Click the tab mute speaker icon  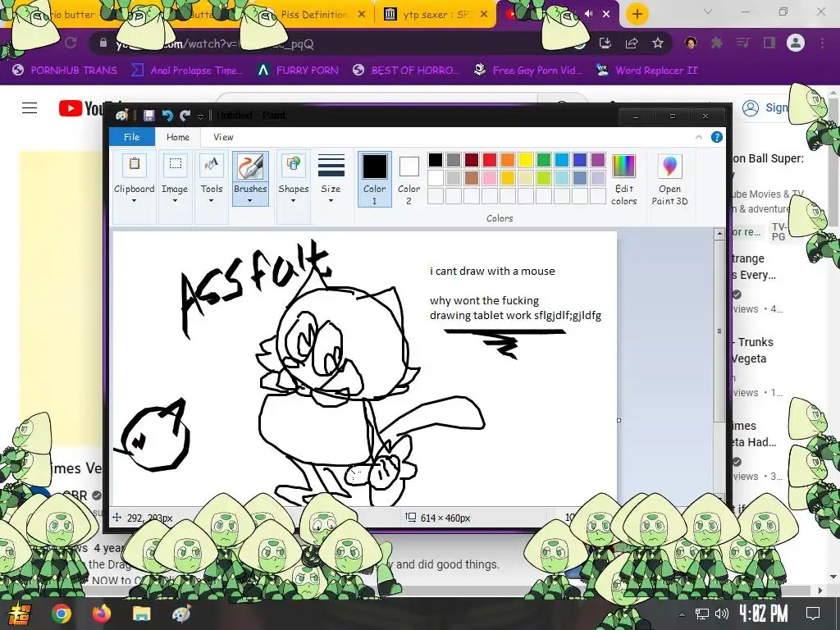click(589, 14)
